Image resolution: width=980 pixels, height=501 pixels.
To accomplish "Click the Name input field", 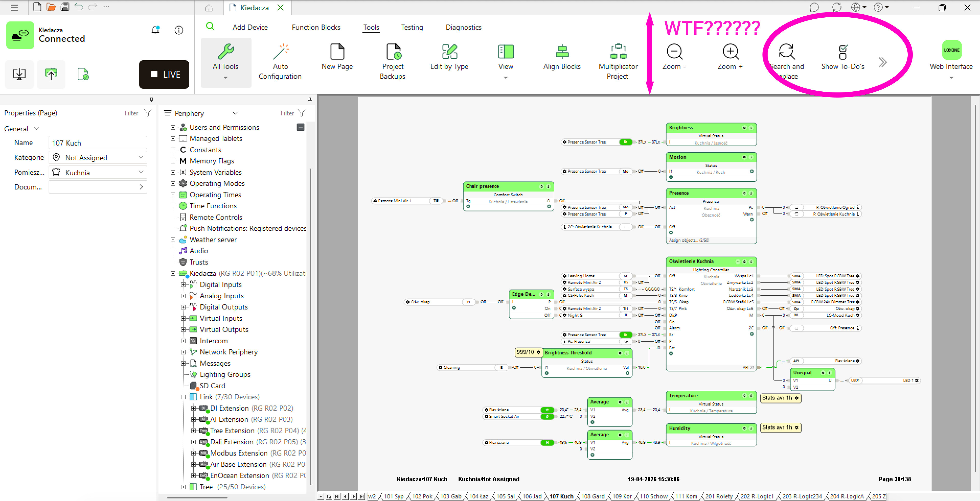I will [98, 143].
